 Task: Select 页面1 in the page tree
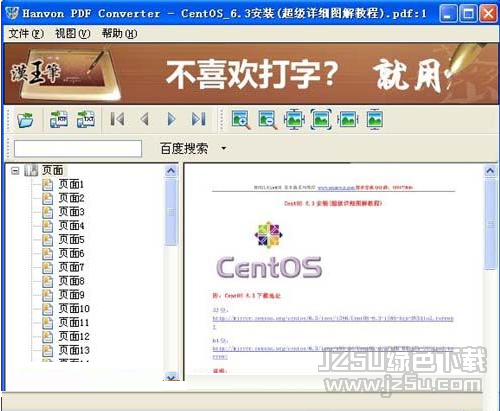71,184
